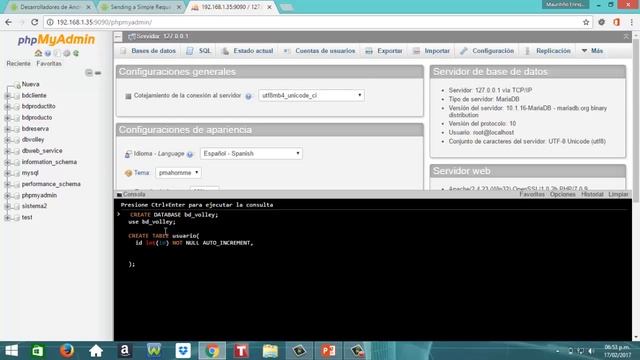This screenshot has width=640, height=360.
Task: Click the console Historial button
Action: [x=592, y=194]
